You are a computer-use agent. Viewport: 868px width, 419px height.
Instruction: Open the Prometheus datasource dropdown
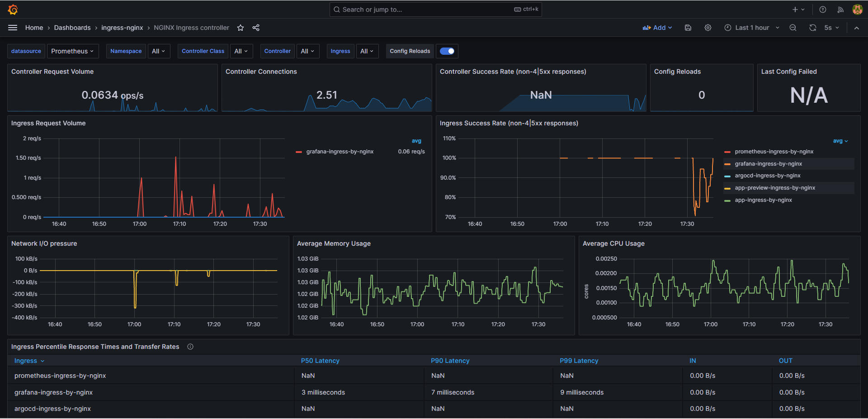pos(72,51)
